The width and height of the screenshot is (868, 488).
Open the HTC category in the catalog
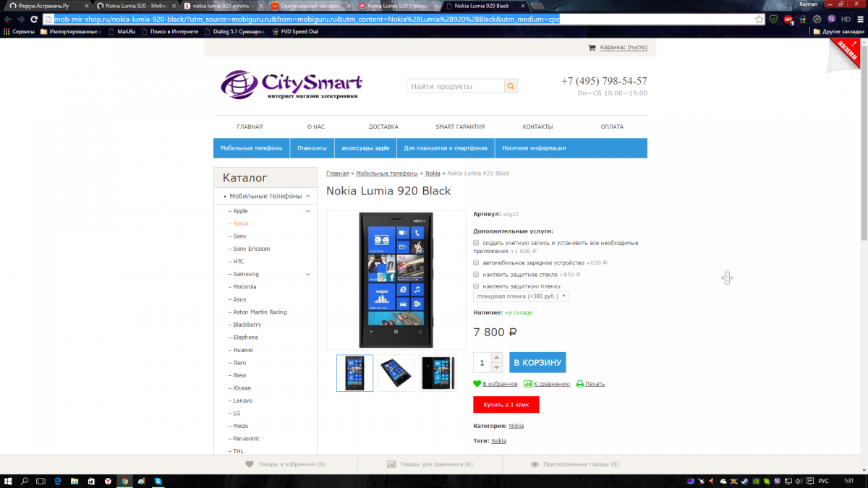coord(238,262)
